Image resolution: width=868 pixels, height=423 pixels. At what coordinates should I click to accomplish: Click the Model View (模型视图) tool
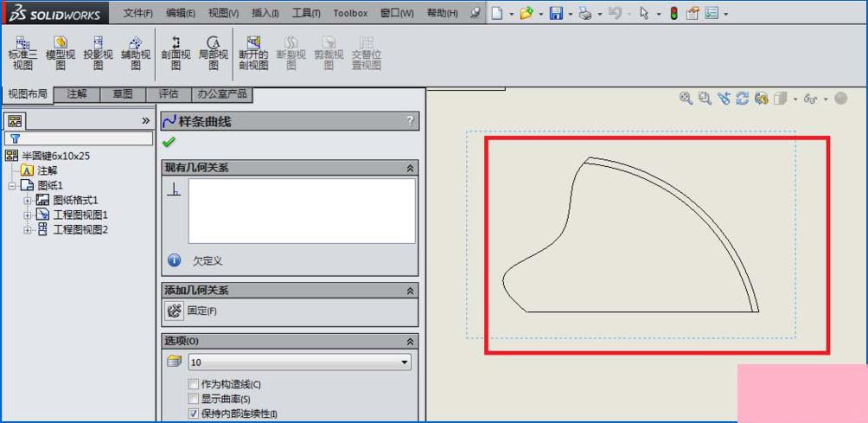click(61, 54)
